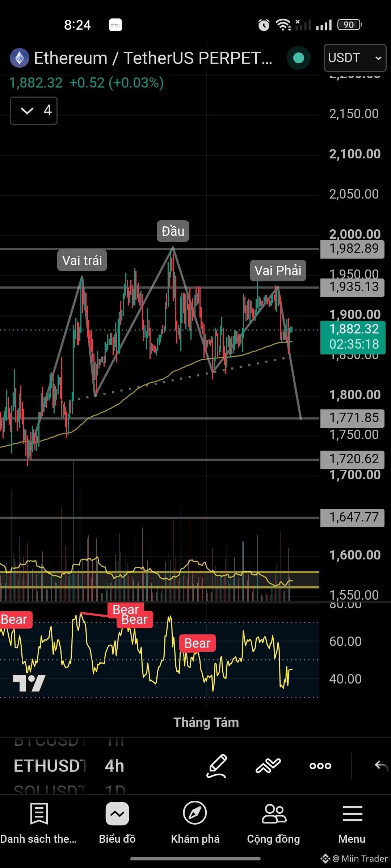Tap the white notification app icon
The width and height of the screenshot is (391, 868).
click(x=115, y=25)
